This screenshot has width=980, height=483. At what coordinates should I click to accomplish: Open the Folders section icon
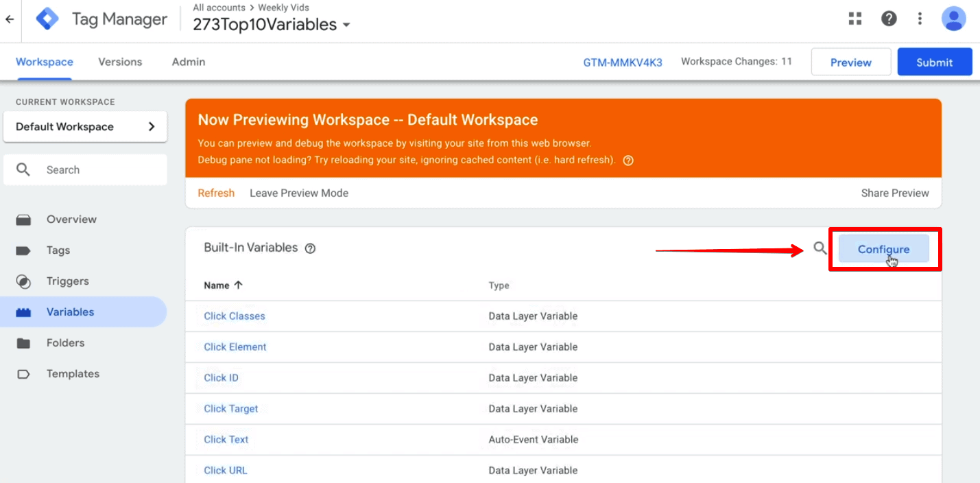pos(24,342)
